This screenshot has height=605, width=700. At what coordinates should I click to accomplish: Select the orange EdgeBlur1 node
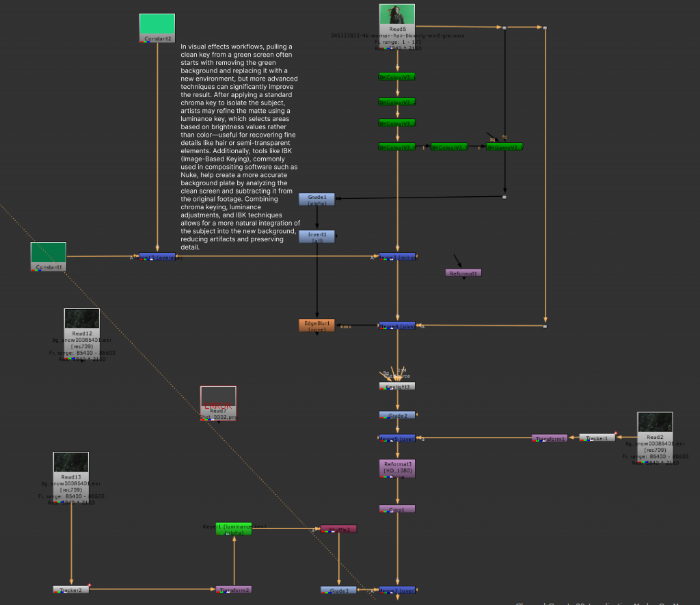pos(317,325)
